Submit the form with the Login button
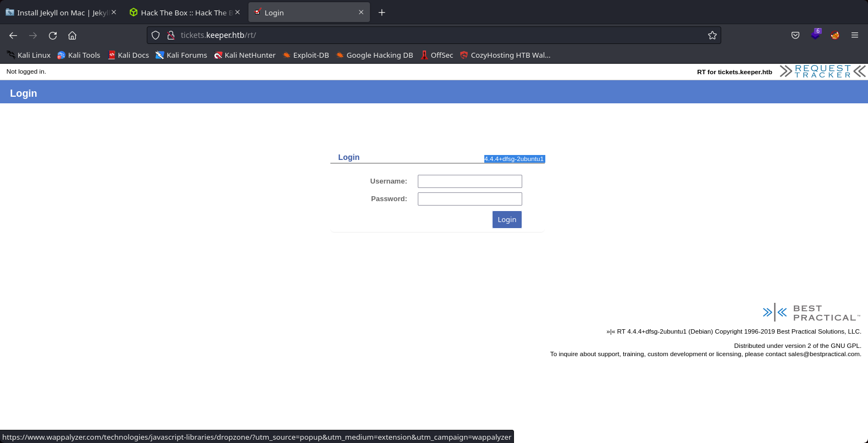Viewport: 868px width, 443px height. (507, 219)
